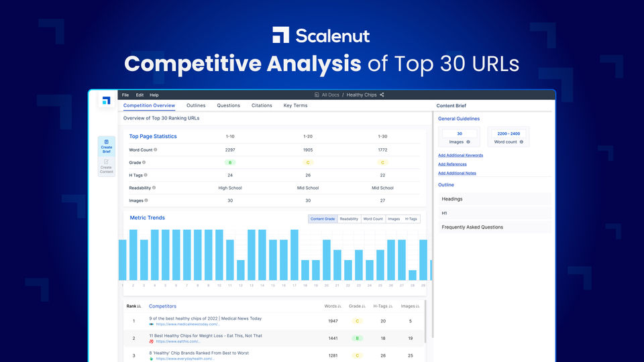Click the competitors list vertical scrollbar
Viewport: 644px width, 362px height.
(x=425, y=322)
